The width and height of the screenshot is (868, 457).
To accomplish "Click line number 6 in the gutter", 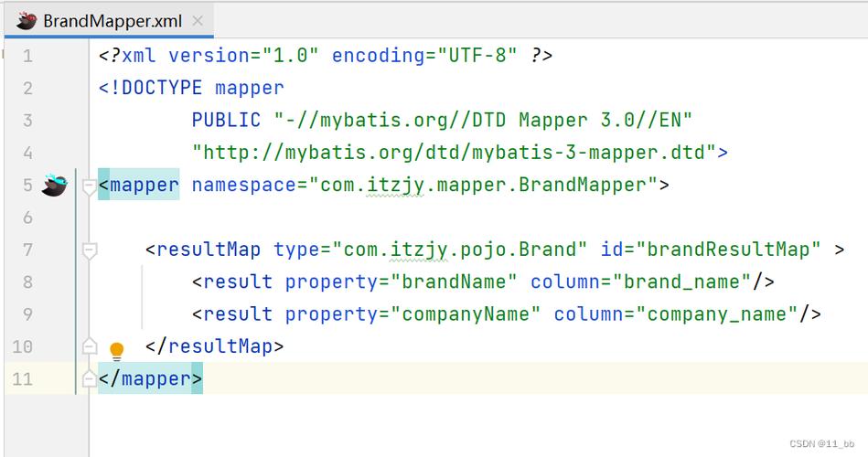I will 27,218.
